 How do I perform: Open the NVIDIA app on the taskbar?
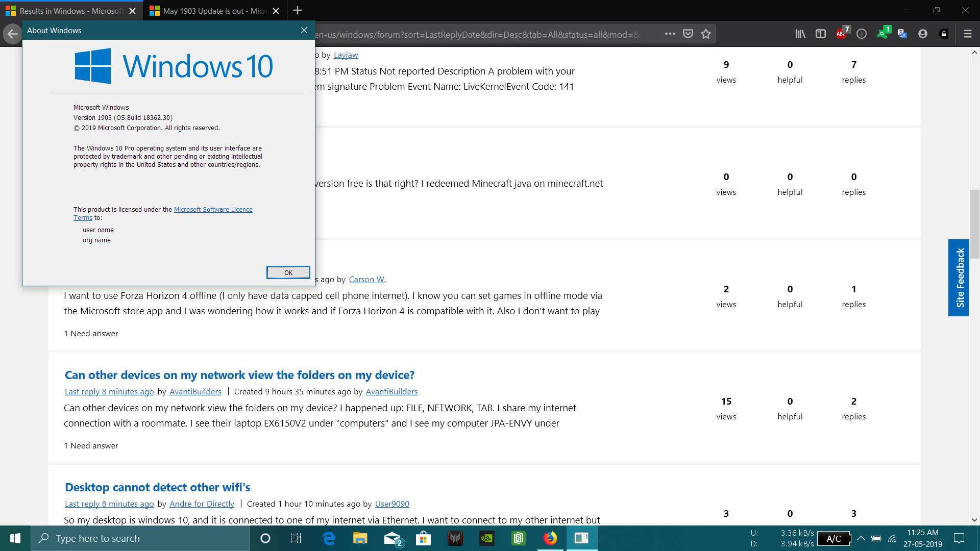487,538
